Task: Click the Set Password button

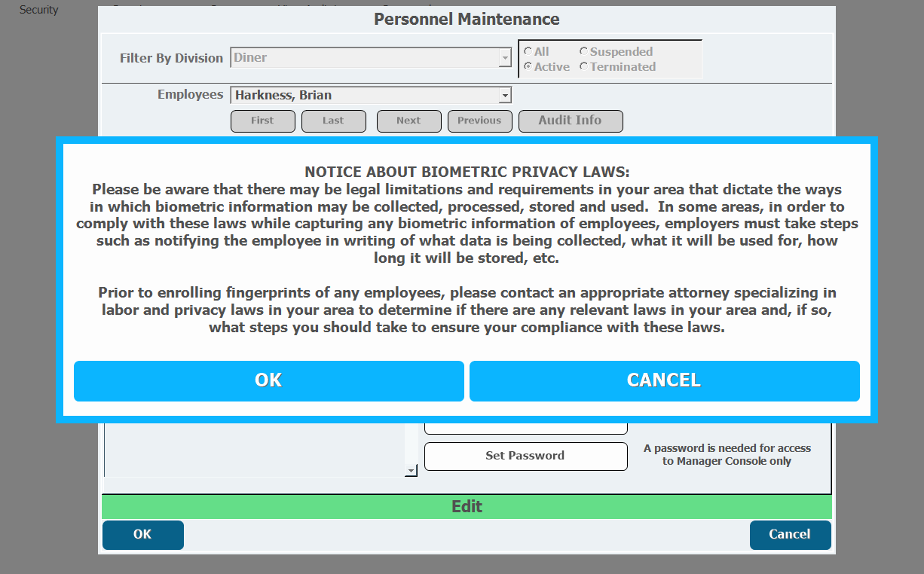Action: coord(525,456)
